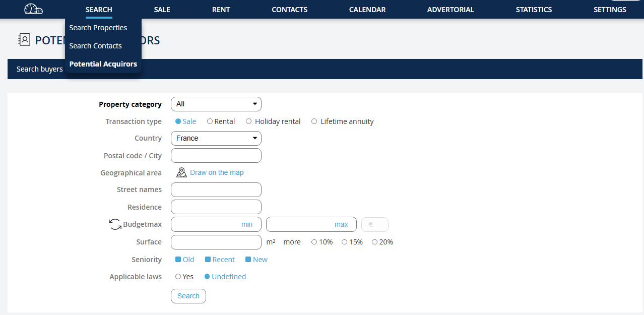Click Draw on the map link

coord(217,172)
